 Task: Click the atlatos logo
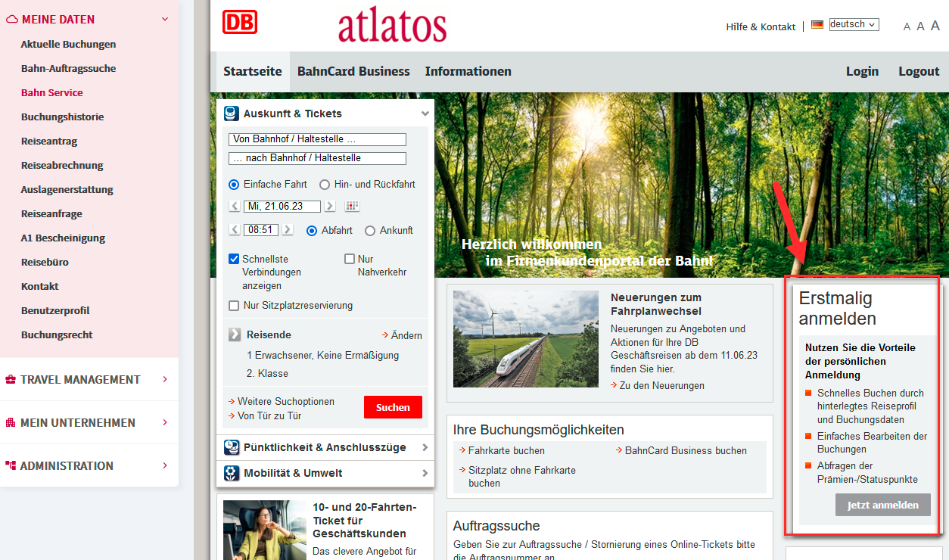pyautogui.click(x=392, y=26)
